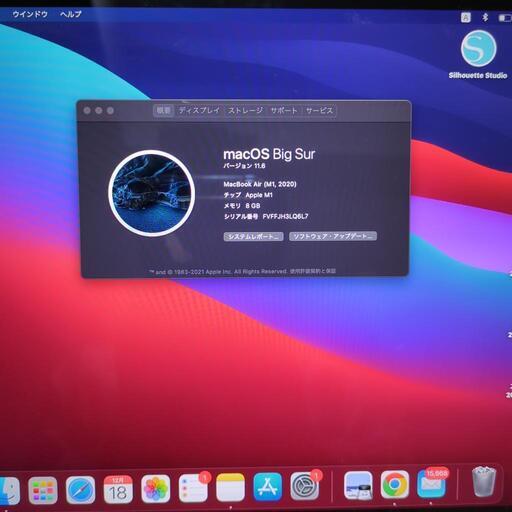Open the App Store from the Dock

point(268,487)
